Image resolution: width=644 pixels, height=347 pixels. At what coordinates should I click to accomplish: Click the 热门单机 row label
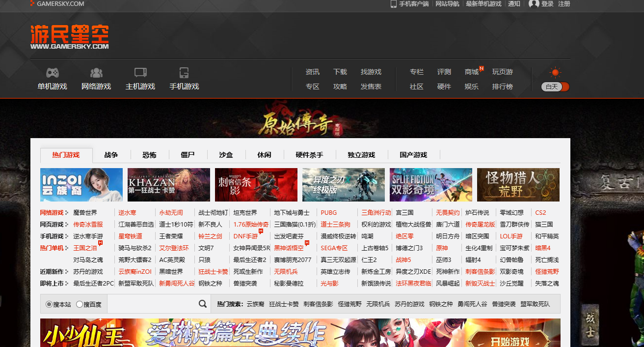[x=52, y=248]
